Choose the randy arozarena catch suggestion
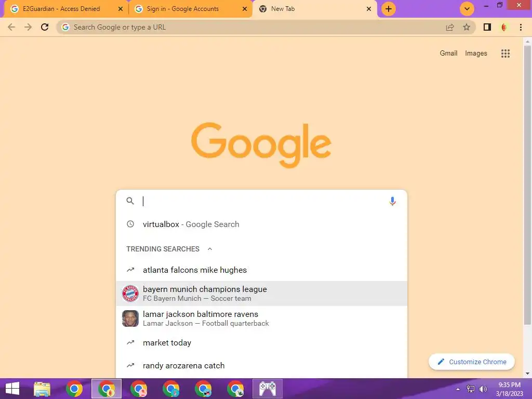532x399 pixels. [261, 366]
